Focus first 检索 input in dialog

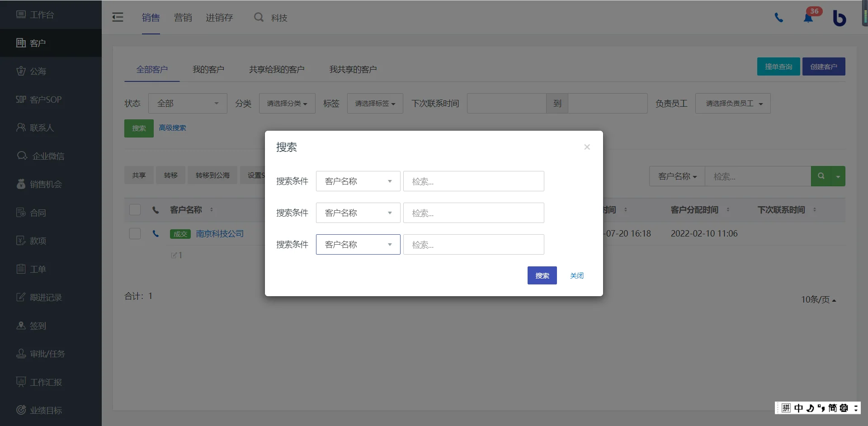[473, 181]
